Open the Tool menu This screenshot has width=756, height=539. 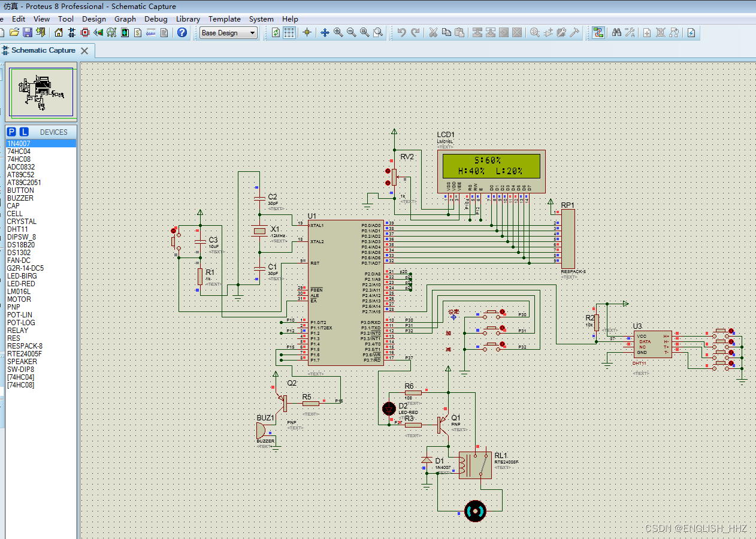(66, 19)
